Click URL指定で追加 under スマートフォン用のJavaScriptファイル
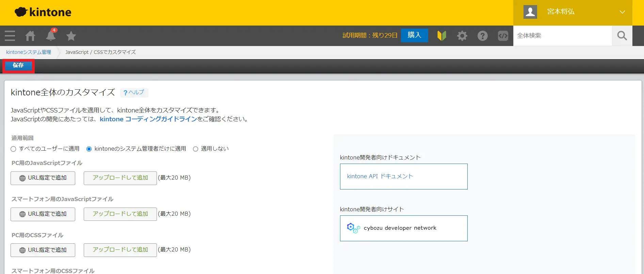 coord(43,214)
